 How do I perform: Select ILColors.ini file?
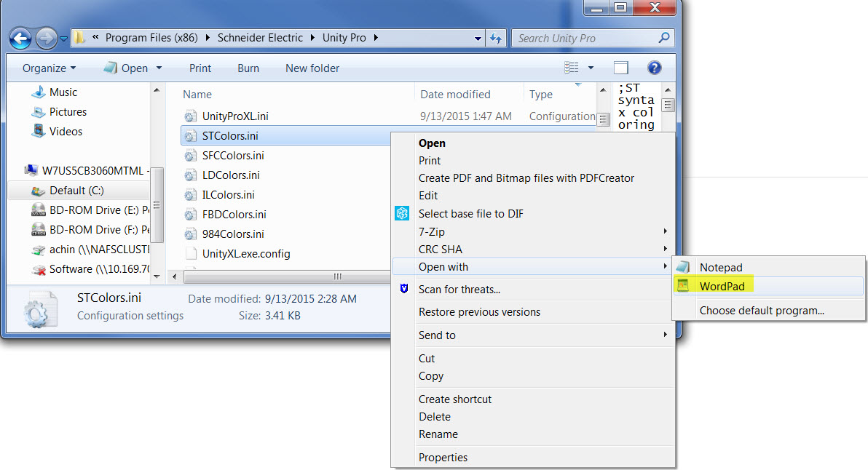[x=228, y=195]
